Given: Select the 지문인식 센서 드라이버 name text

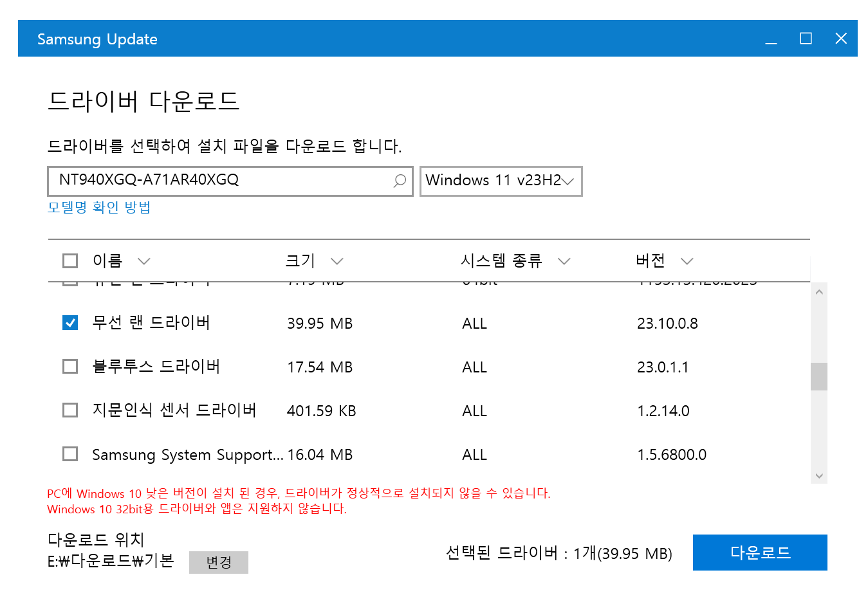Looking at the screenshot, I should 174,410.
